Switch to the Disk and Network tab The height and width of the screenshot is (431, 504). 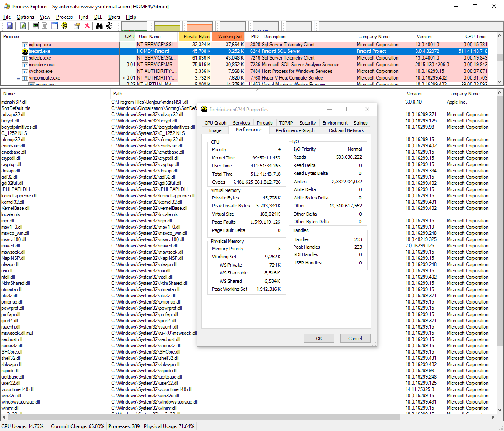(x=346, y=130)
